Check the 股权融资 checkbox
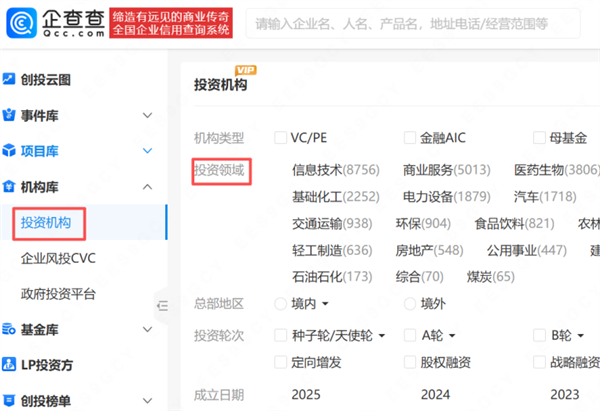 tap(410, 362)
